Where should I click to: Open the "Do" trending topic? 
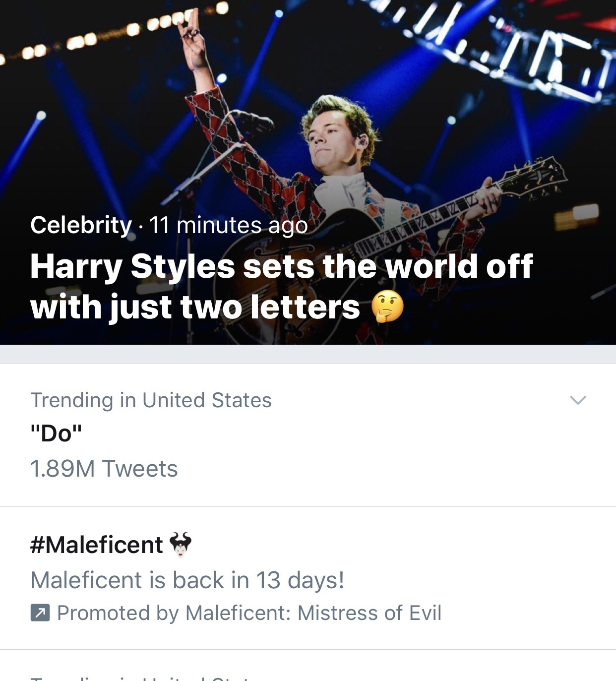[56, 433]
